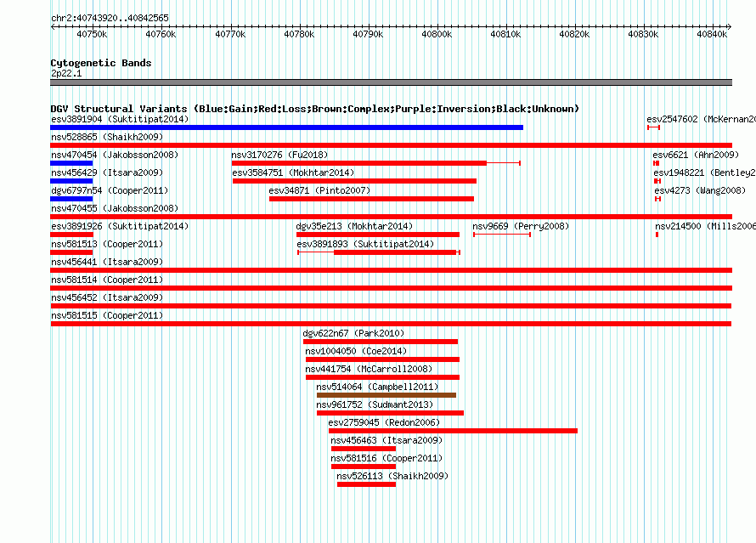Click the 40820k ruler tick label
The width and height of the screenshot is (756, 543).
574,34
